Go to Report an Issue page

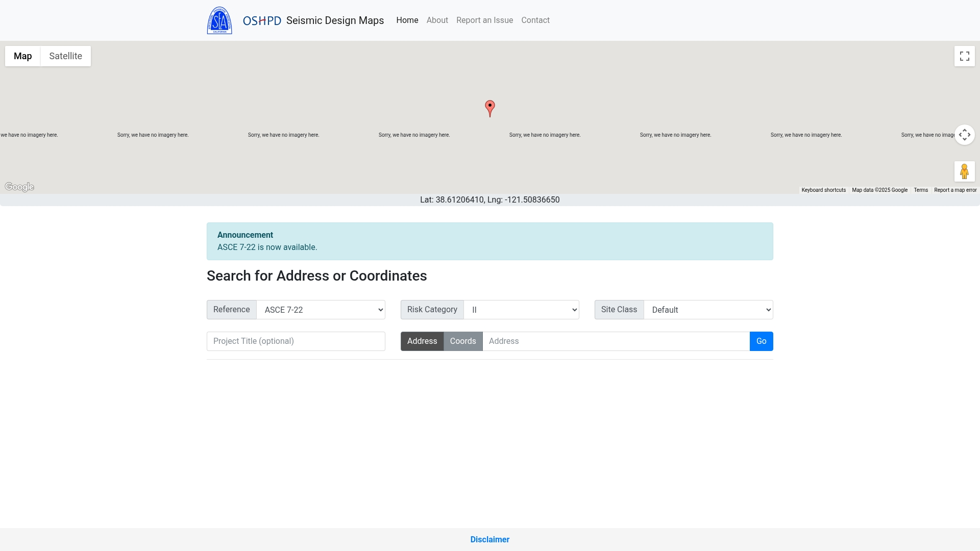pos(484,20)
